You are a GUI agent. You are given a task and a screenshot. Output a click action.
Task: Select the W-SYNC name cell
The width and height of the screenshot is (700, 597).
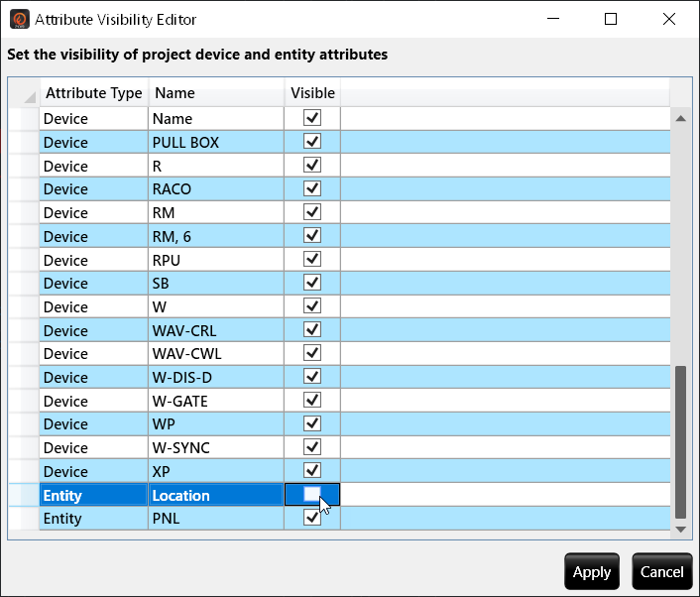coord(216,447)
